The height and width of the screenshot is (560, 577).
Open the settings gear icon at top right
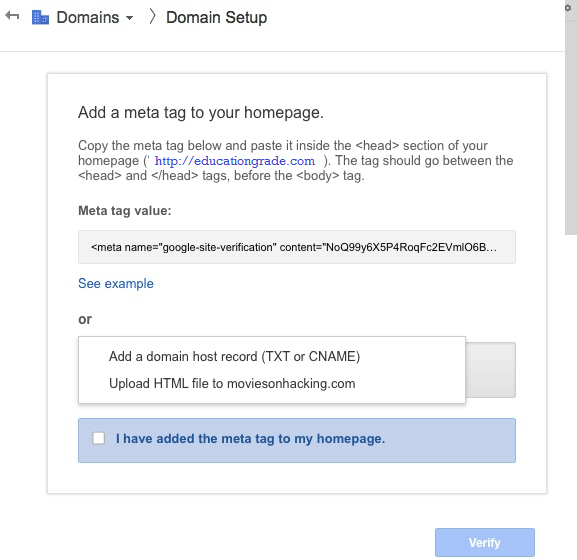tap(568, 8)
